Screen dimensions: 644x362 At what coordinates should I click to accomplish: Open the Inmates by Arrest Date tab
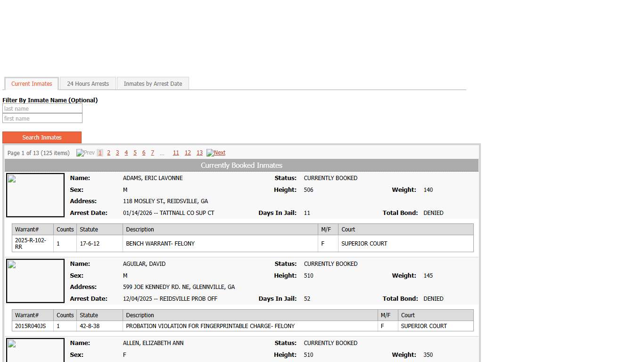[153, 84]
